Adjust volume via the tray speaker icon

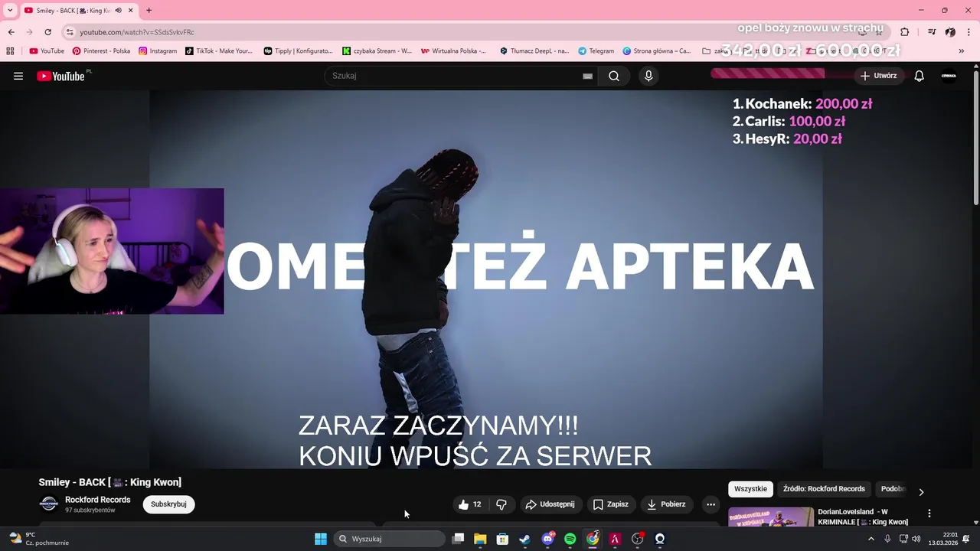click(x=916, y=539)
